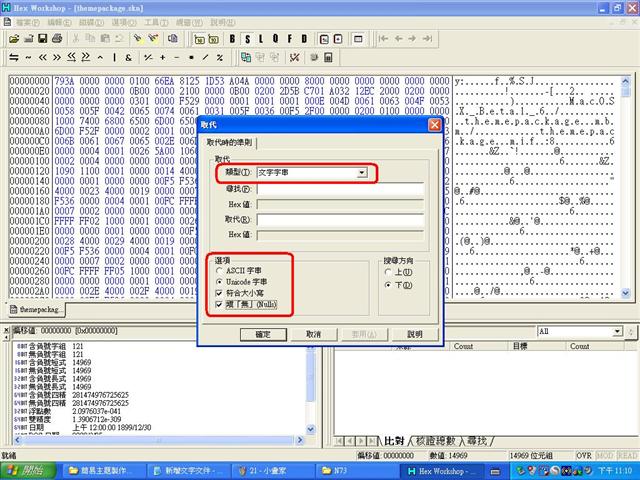Click the byte flip (⇋) operation icon

(14, 58)
